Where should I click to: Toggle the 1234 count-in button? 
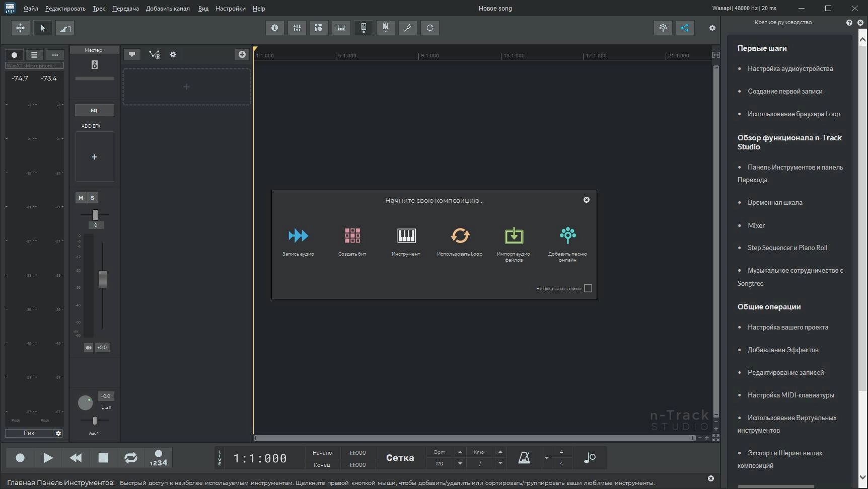(158, 458)
